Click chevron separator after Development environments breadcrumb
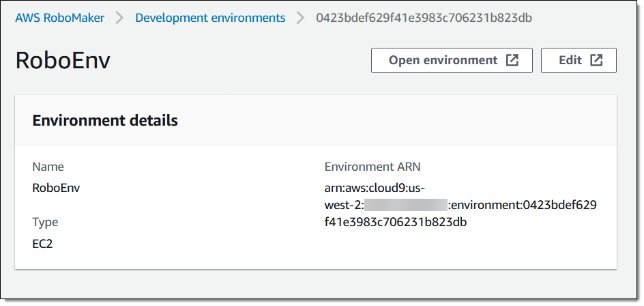The width and height of the screenshot is (644, 306). click(x=301, y=18)
